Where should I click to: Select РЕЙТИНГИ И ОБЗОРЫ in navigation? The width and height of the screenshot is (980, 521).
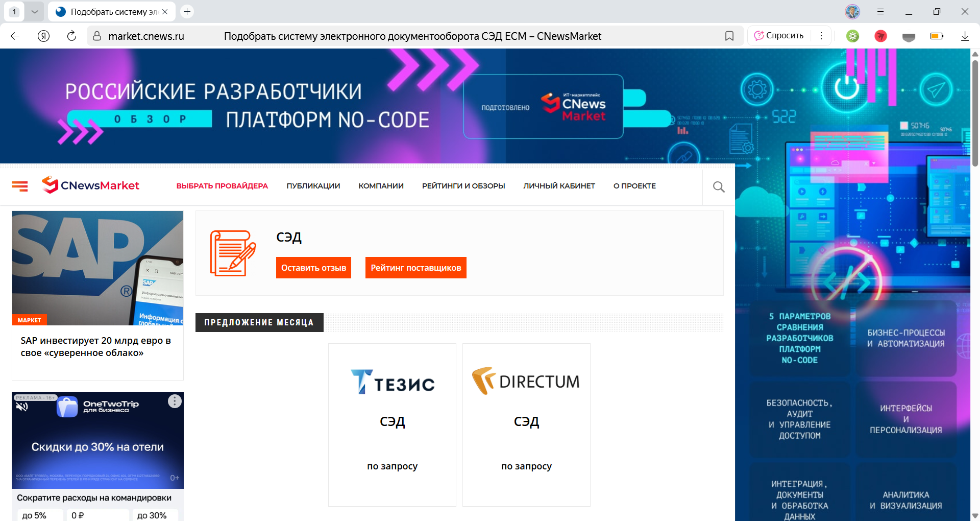click(x=463, y=186)
